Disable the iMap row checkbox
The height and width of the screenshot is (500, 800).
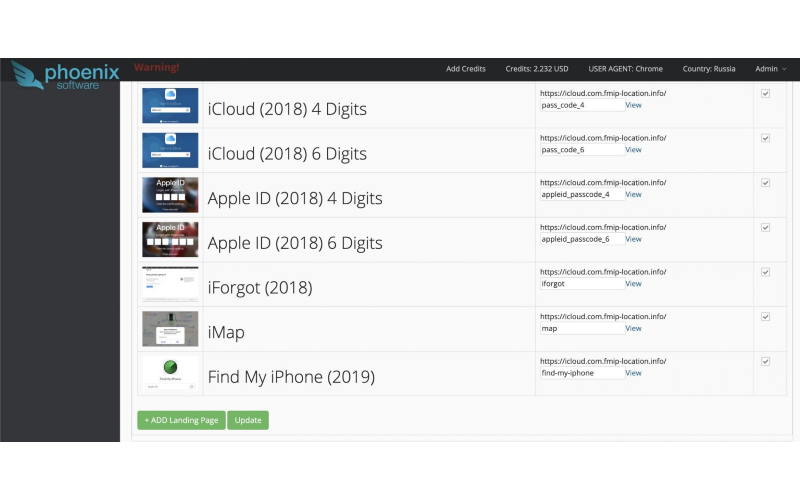[765, 317]
